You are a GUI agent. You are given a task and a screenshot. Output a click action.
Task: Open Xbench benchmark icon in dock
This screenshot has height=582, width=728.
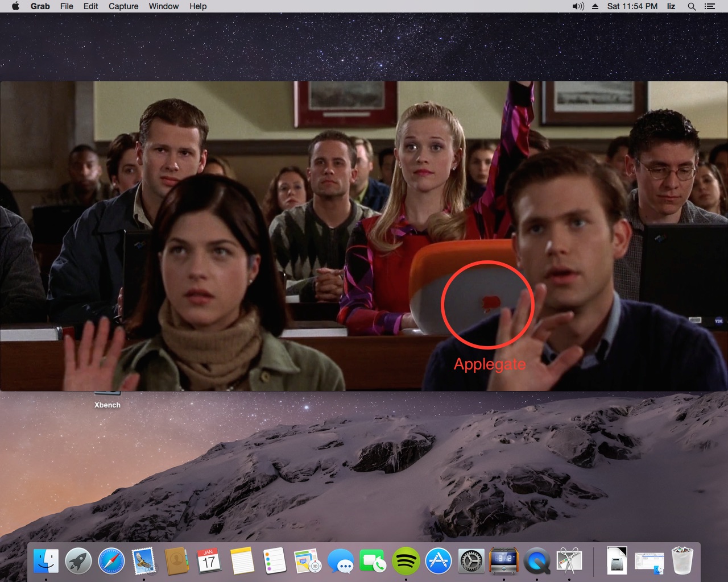point(504,562)
